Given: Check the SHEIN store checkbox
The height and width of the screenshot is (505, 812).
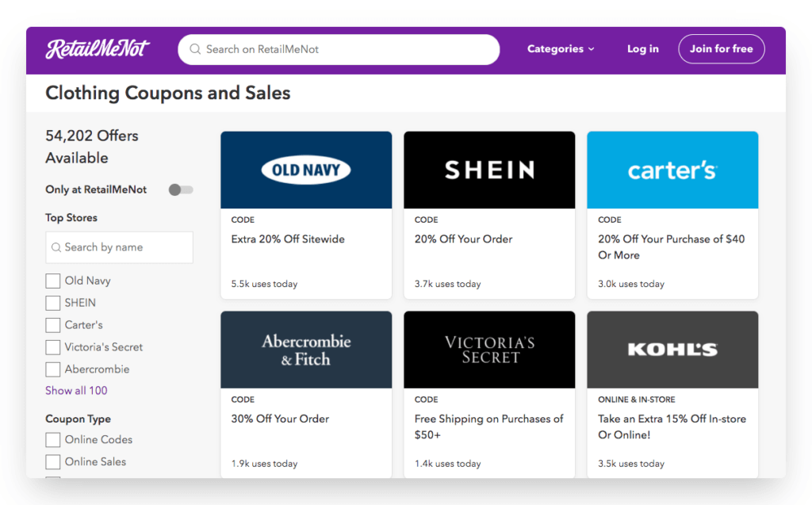Looking at the screenshot, I should [53, 303].
